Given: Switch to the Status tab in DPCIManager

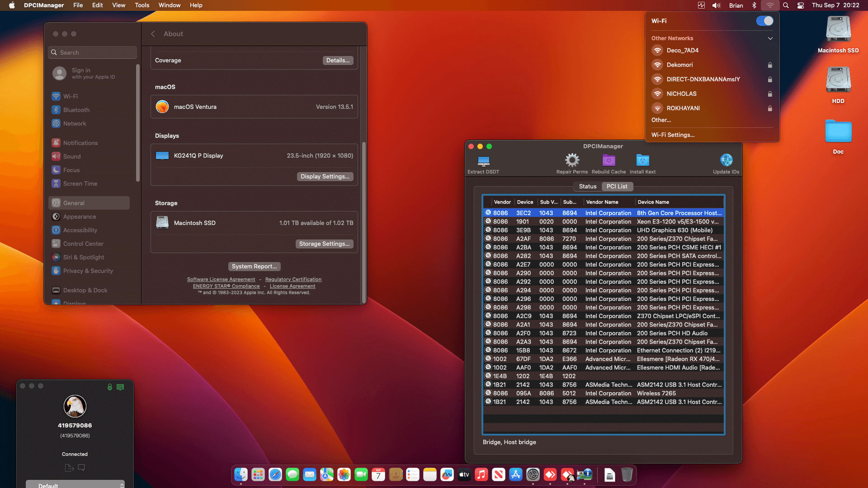Looking at the screenshot, I should pyautogui.click(x=588, y=186).
